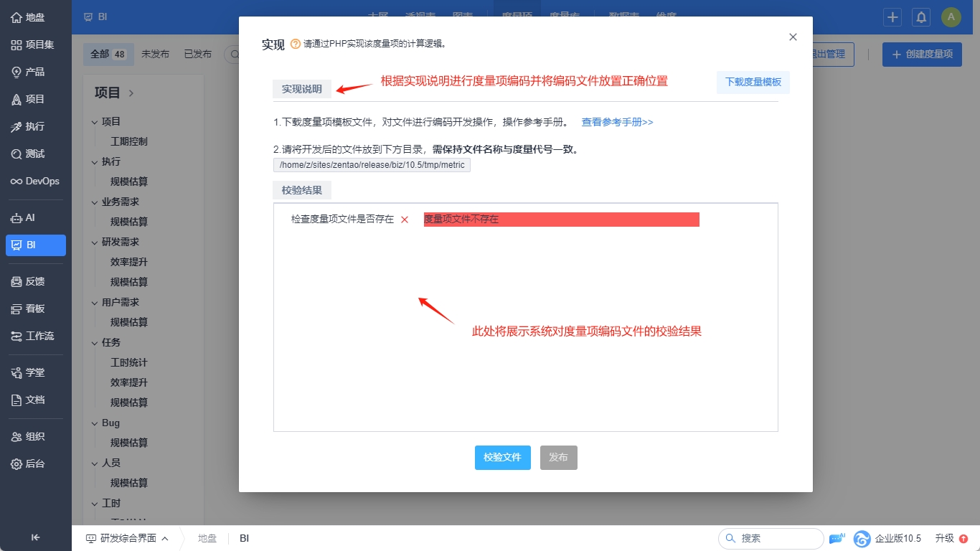Open the user avatar A menu
Image resolution: width=980 pixels, height=551 pixels.
951,17
